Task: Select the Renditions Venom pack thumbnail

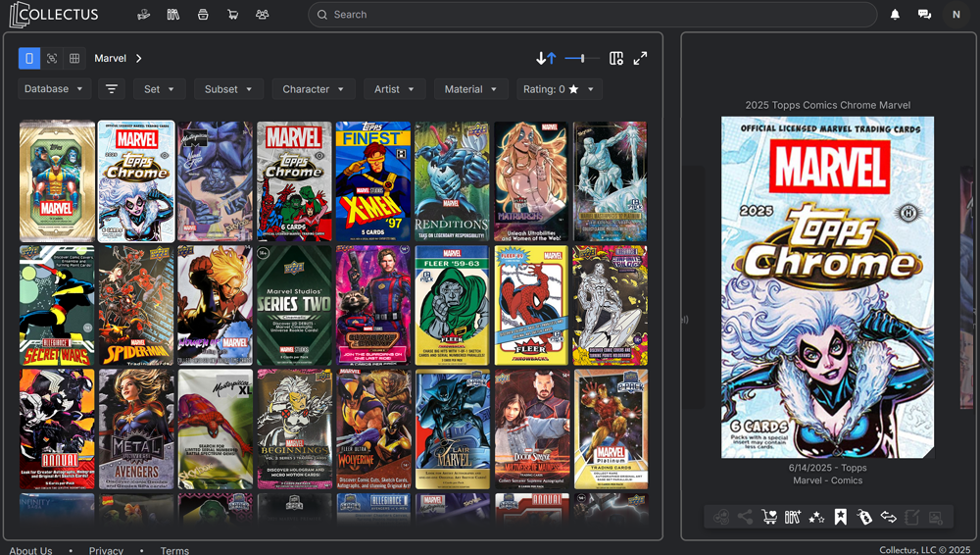Action: pos(452,181)
